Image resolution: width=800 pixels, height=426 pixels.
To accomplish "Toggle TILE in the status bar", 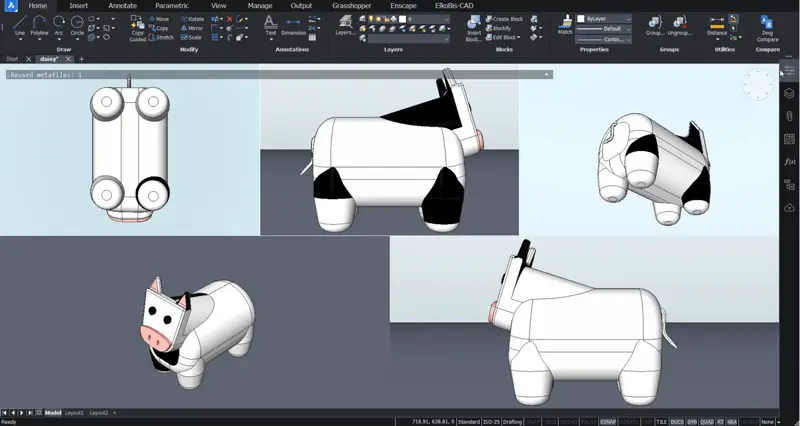I will click(x=662, y=422).
